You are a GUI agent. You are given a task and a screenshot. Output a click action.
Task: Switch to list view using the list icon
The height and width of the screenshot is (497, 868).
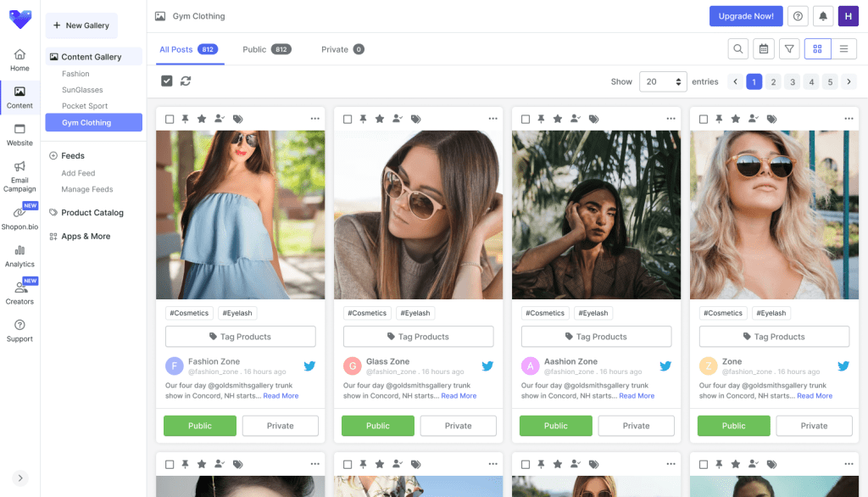click(x=843, y=49)
